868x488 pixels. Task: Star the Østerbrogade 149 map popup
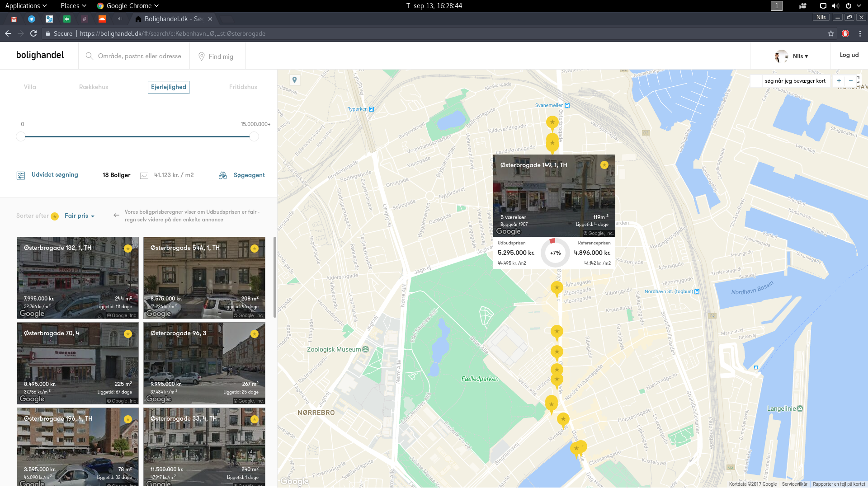pyautogui.click(x=604, y=165)
